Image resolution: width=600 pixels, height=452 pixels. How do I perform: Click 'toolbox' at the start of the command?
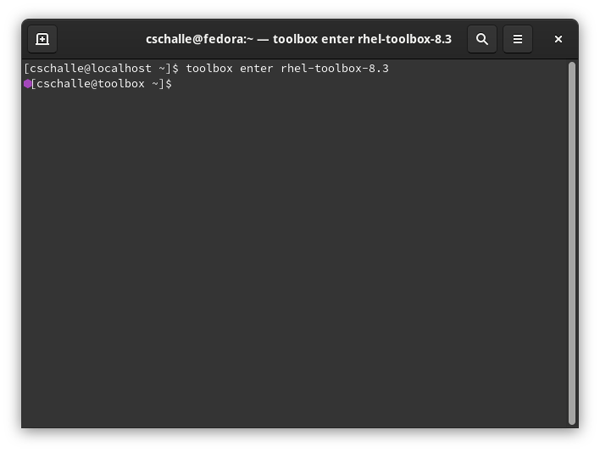coord(210,68)
